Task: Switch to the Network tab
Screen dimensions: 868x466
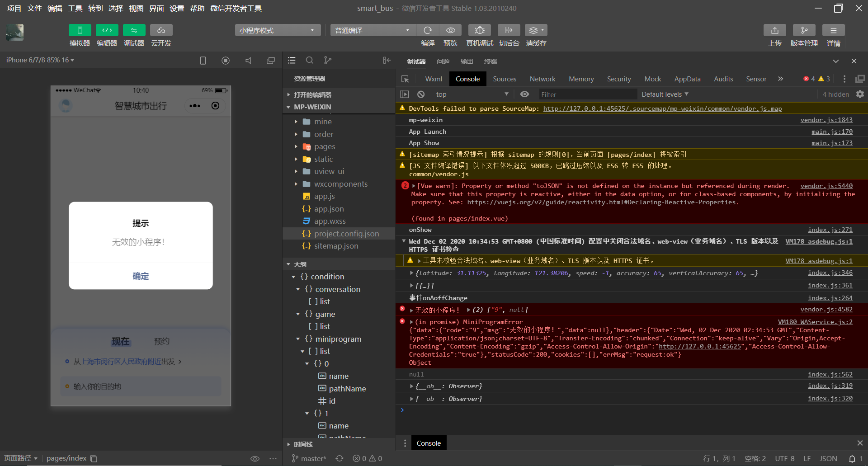Action: tap(542, 79)
